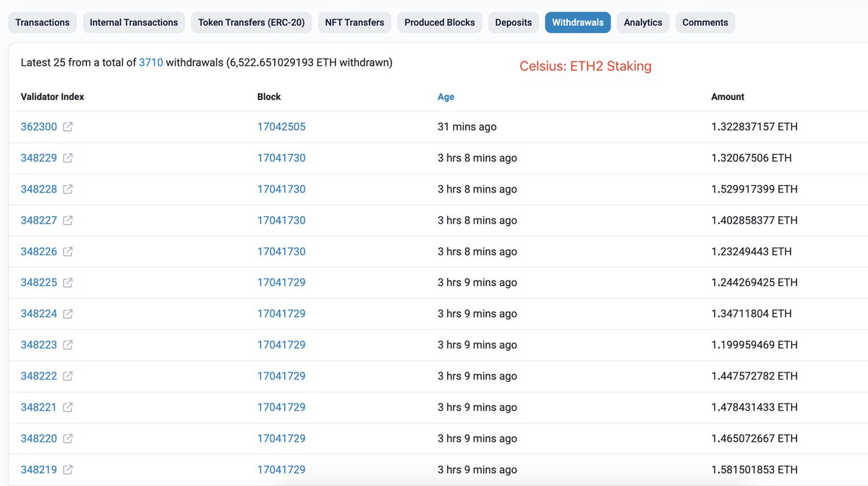The width and height of the screenshot is (868, 486).
Task: Open validator 348228 via external link icon
Action: pyautogui.click(x=69, y=189)
